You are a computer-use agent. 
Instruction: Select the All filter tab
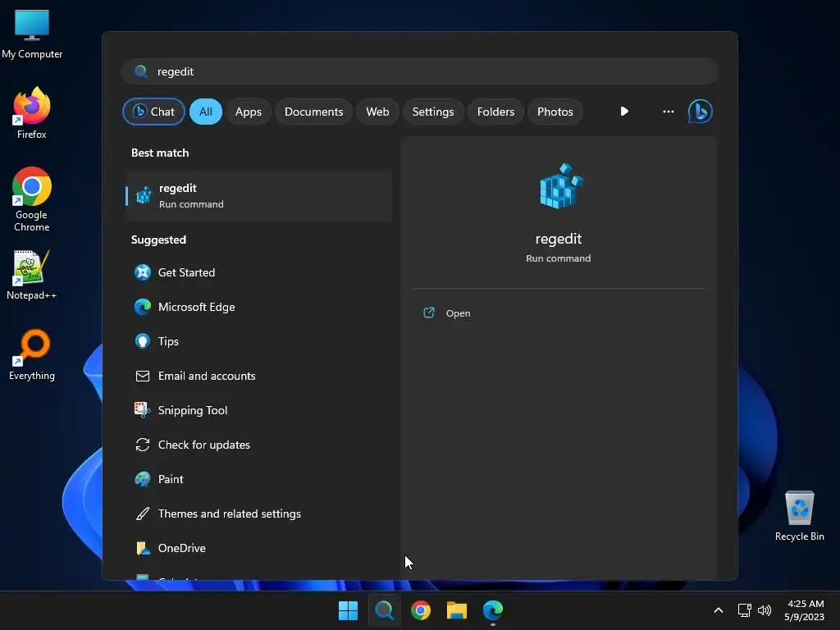(x=206, y=112)
